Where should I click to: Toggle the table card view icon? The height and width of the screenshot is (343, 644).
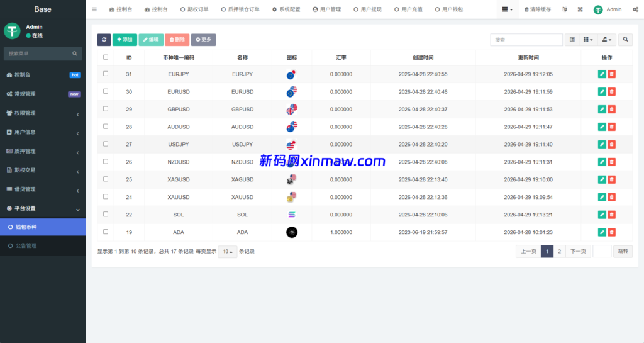(x=572, y=40)
